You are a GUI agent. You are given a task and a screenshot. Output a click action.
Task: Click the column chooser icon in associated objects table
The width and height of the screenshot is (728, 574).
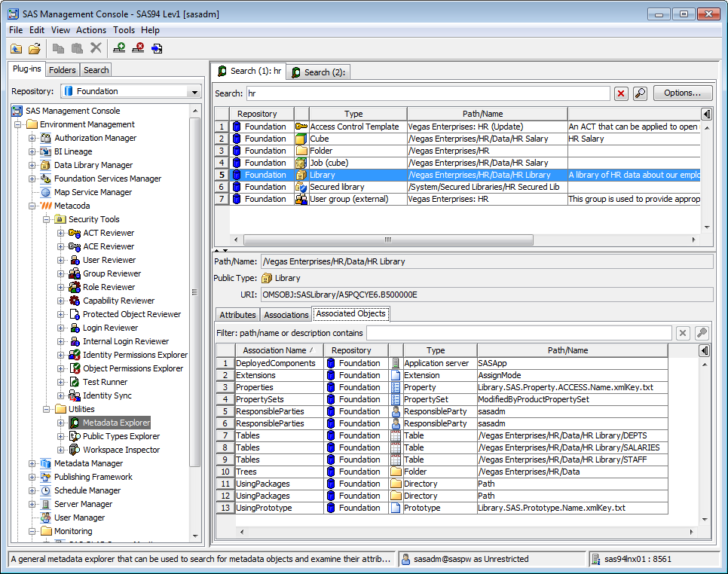705,350
